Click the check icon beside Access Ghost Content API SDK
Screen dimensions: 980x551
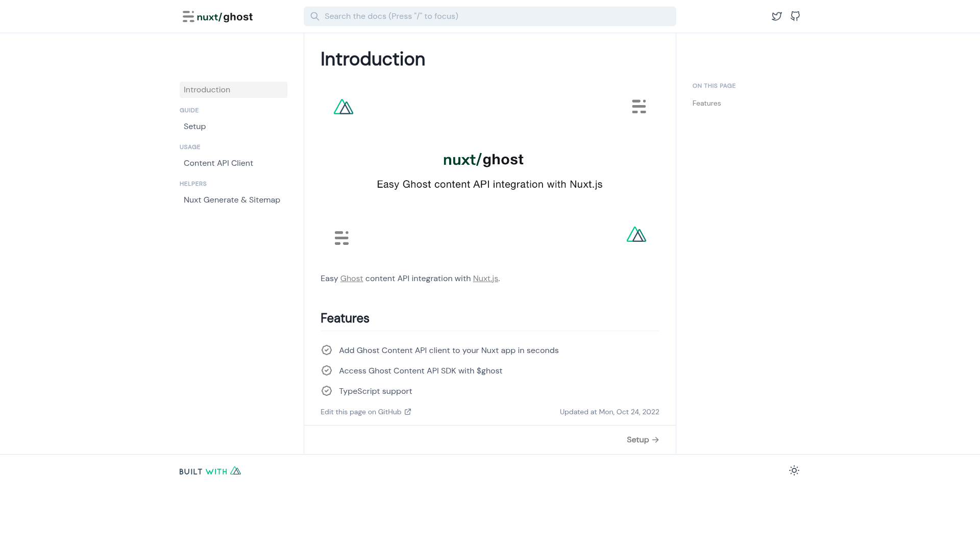(327, 370)
